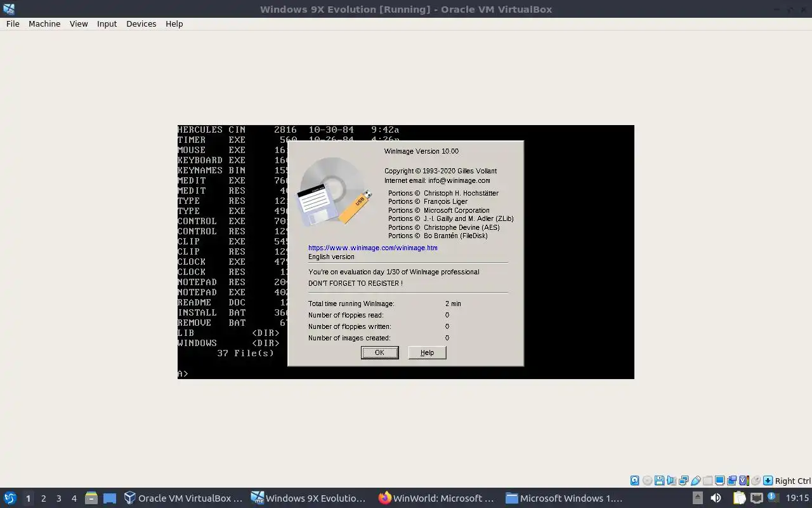Click the LIB <DIR> line in DOS listing
The height and width of the screenshot is (508, 812).
tap(228, 333)
